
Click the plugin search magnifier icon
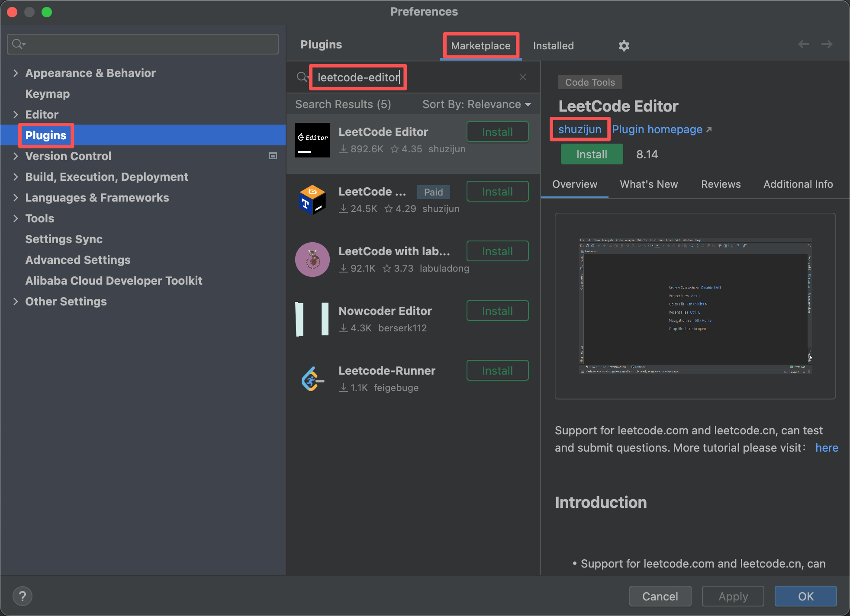(302, 77)
